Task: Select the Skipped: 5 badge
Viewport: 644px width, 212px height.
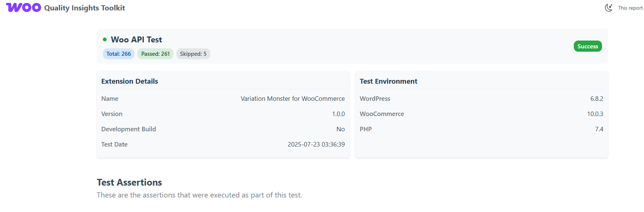Action: pos(193,54)
